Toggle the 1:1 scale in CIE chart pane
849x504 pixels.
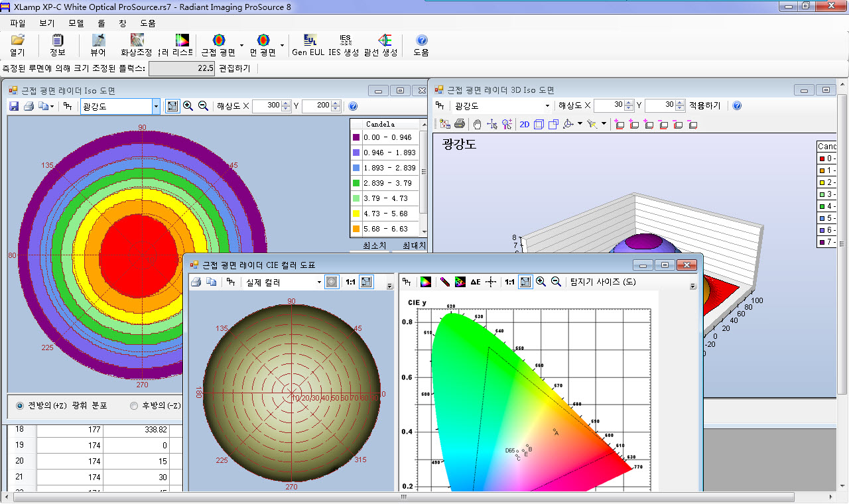pos(509,282)
